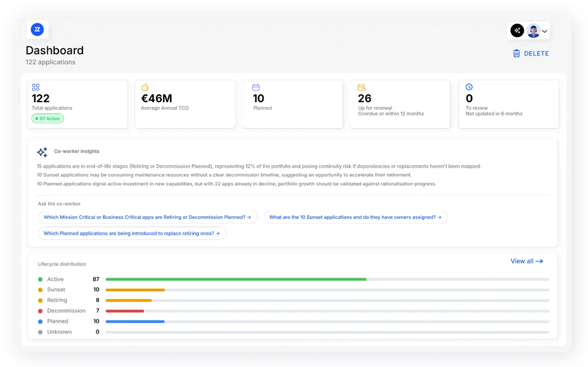Click the red Decommission status dot
Image resolution: width=588 pixels, height=367 pixels.
(x=40, y=311)
